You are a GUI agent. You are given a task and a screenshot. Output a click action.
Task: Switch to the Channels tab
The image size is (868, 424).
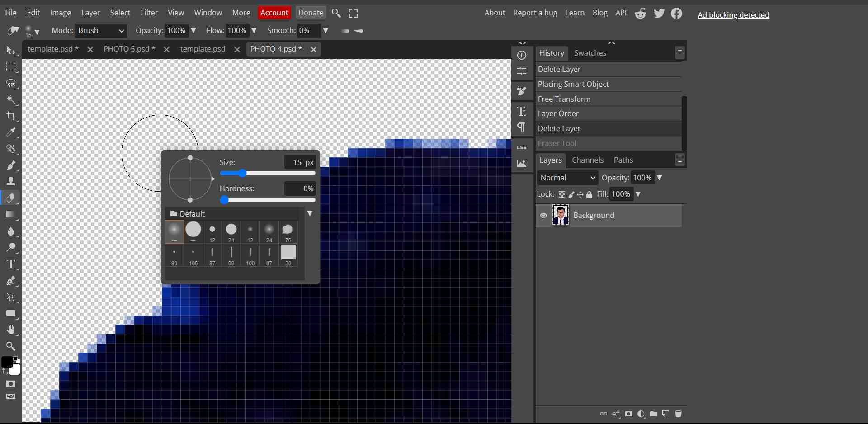[x=587, y=160]
